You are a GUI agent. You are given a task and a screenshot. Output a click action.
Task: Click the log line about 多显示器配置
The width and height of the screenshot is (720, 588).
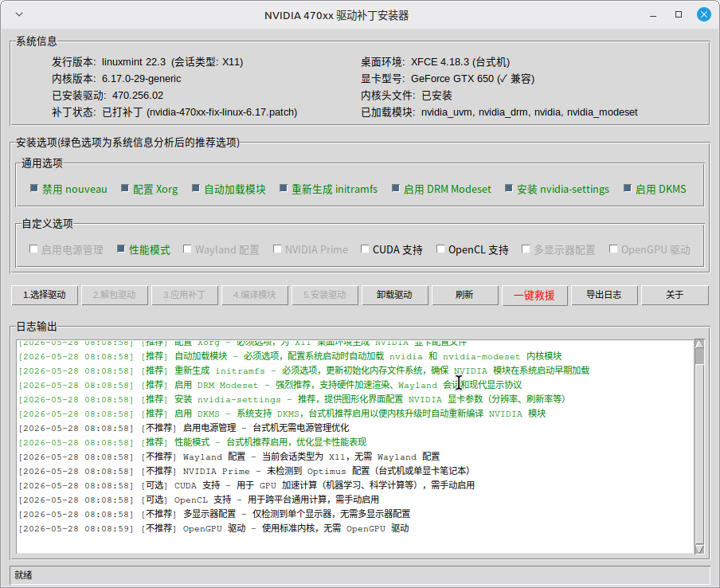tap(214, 514)
